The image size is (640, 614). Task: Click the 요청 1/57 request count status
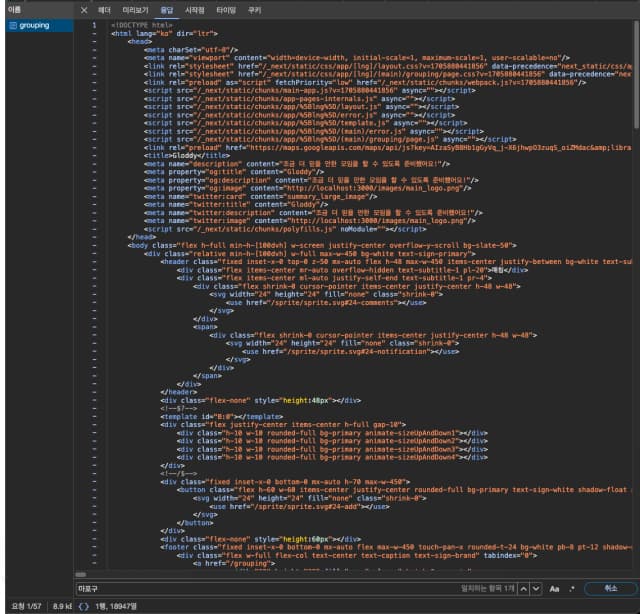26,606
